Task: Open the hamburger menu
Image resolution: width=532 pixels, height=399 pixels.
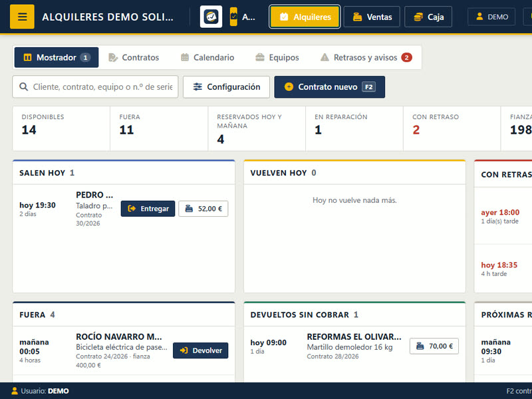Action: 22,17
